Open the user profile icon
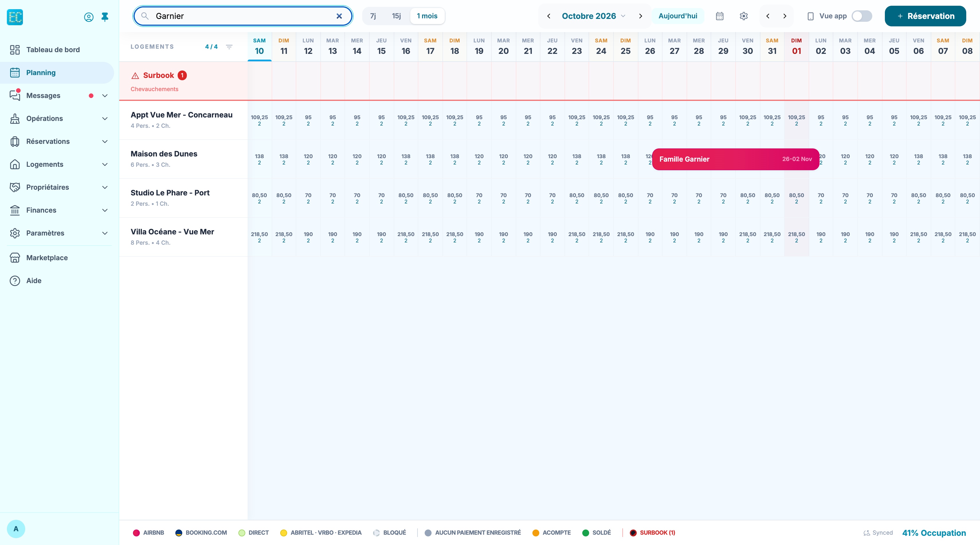Image resolution: width=980 pixels, height=545 pixels. tap(89, 17)
